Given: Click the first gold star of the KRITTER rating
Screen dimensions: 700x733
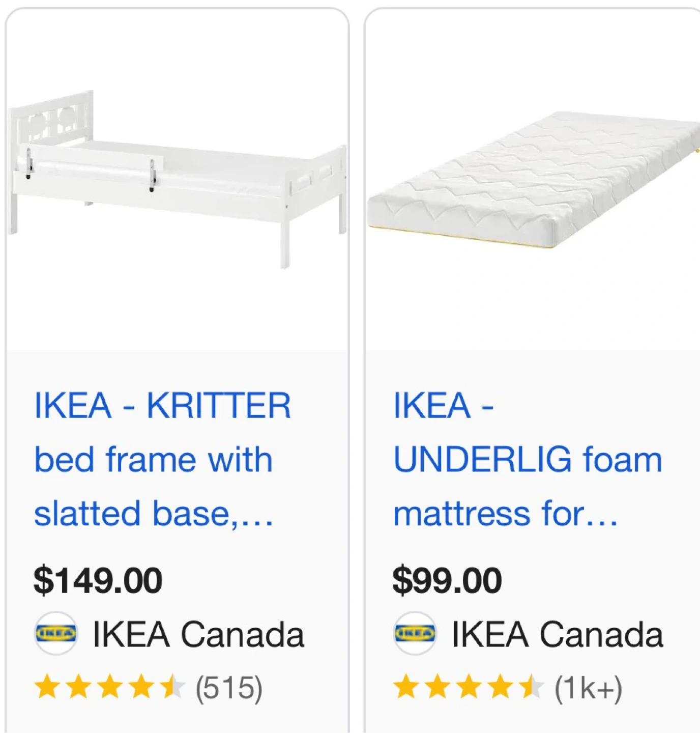Looking at the screenshot, I should pos(47,687).
